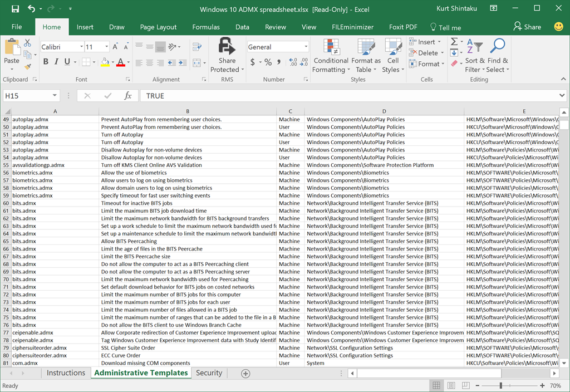The image size is (570, 392).
Task: Click the Cut scissors icon
Action: pos(27,43)
